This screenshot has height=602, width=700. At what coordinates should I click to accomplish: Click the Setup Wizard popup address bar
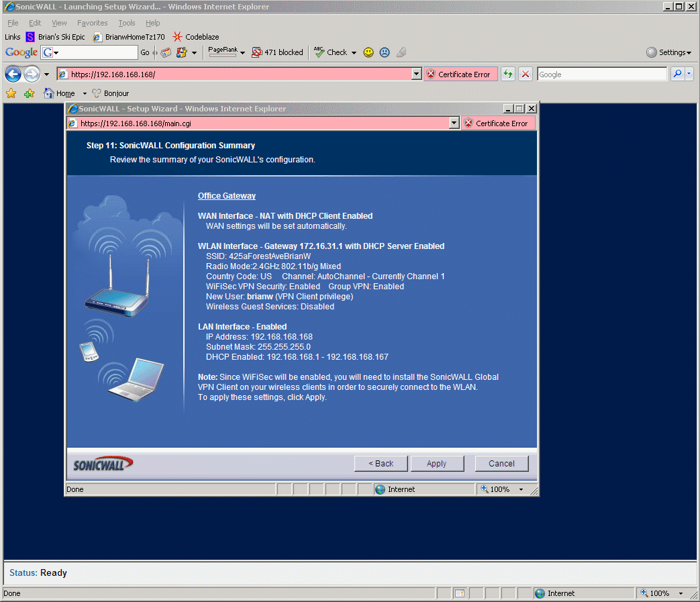pos(258,123)
